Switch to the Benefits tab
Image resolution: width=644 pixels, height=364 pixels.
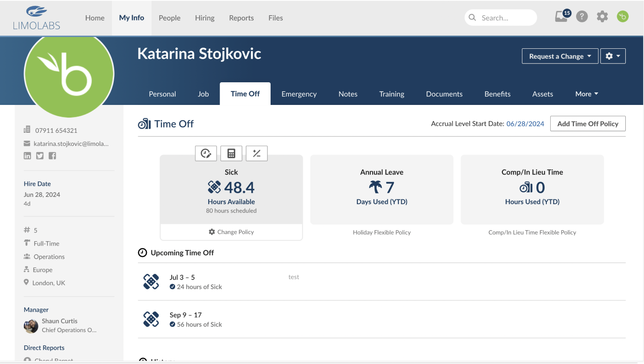pyautogui.click(x=497, y=94)
